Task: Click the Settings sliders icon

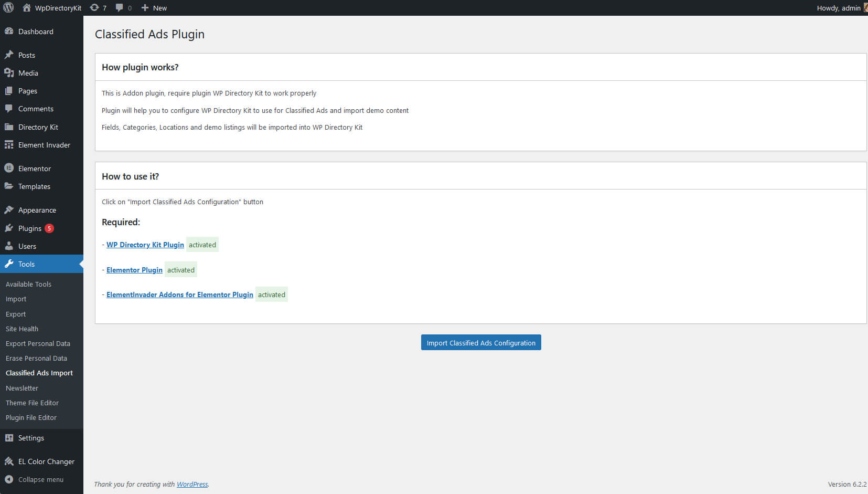Action: pyautogui.click(x=9, y=438)
